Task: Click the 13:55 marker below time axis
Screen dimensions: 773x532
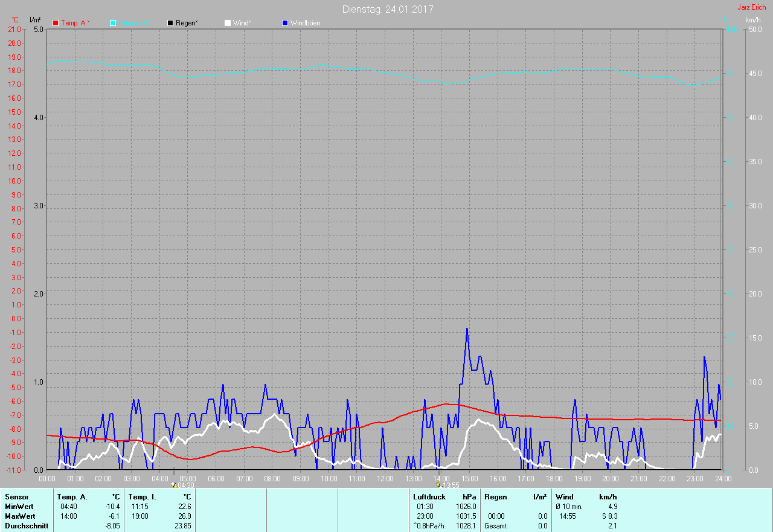Action: (x=448, y=485)
